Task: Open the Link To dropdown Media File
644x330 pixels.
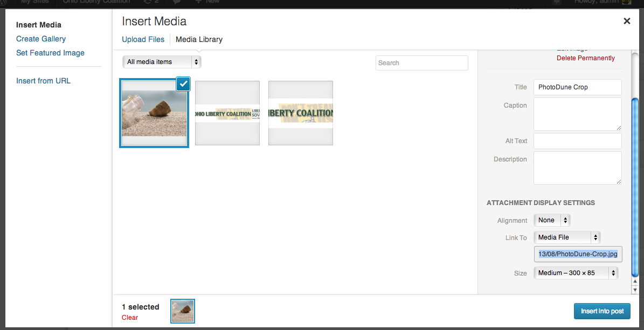Action: pyautogui.click(x=567, y=237)
